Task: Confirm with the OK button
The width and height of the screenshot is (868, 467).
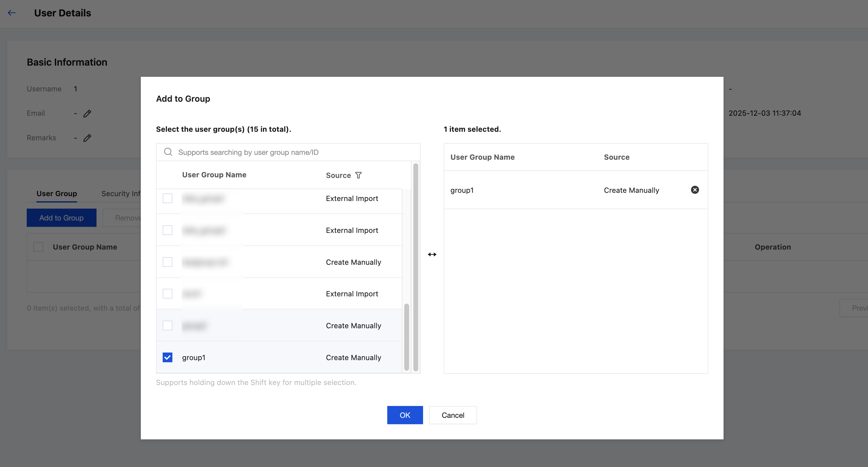Action: [405, 415]
